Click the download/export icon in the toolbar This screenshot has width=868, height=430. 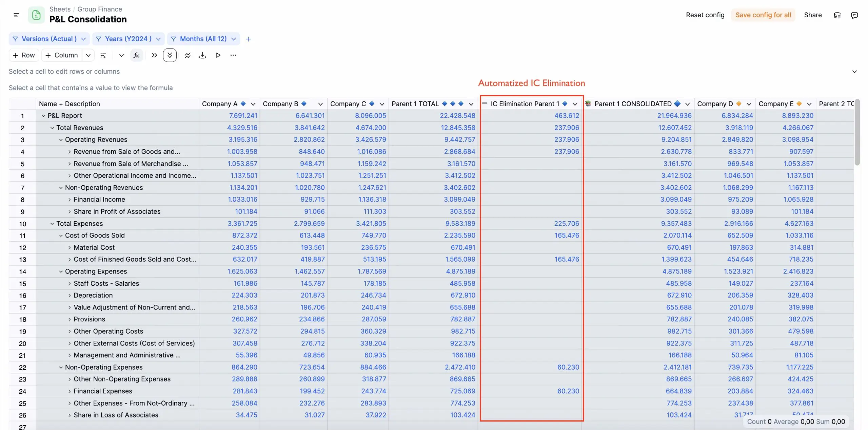(x=202, y=55)
